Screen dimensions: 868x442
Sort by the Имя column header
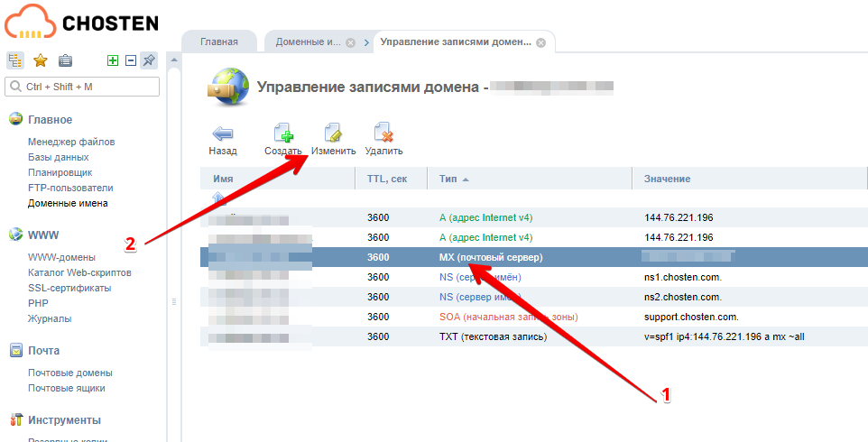pos(277,179)
